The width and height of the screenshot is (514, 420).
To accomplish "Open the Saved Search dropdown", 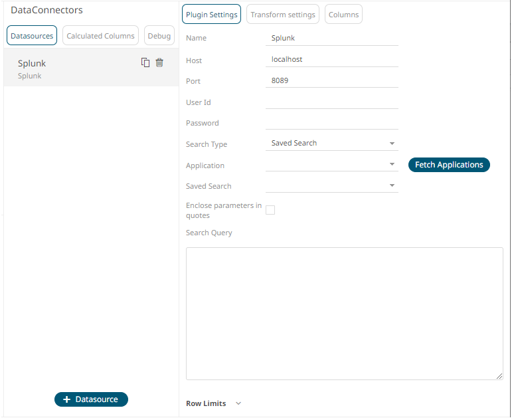I will (332, 185).
